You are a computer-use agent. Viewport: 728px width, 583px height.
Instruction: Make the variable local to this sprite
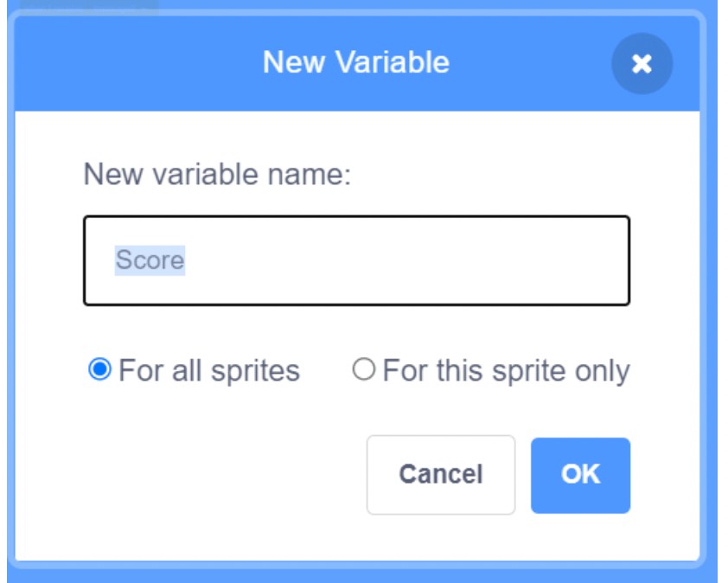(364, 370)
